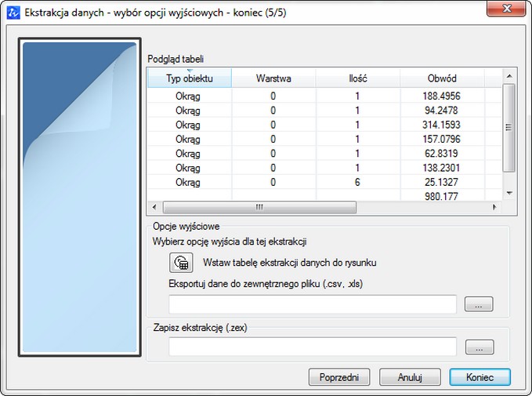Browse for external export file (.csv, .xls)
The image size is (532, 396).
[x=479, y=304]
